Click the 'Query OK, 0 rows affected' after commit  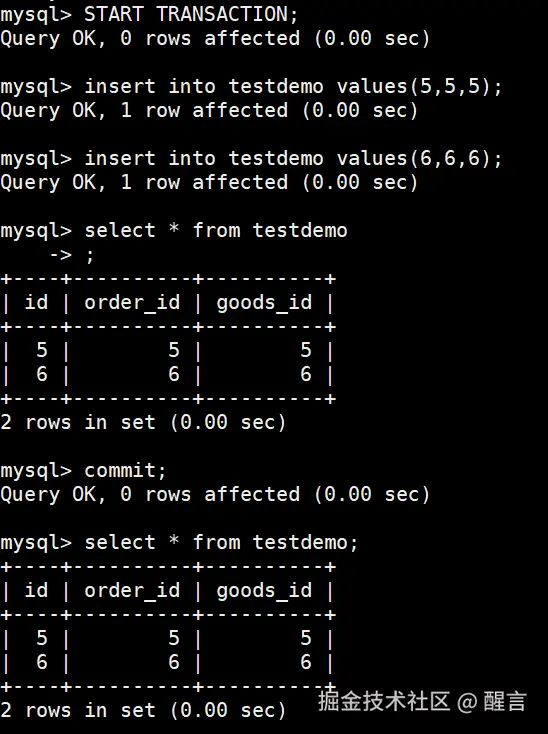coord(215,495)
